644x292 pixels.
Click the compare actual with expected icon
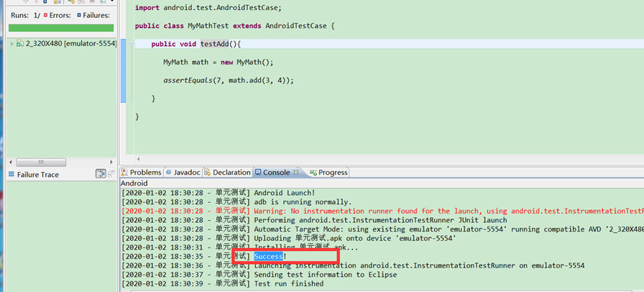(111, 174)
